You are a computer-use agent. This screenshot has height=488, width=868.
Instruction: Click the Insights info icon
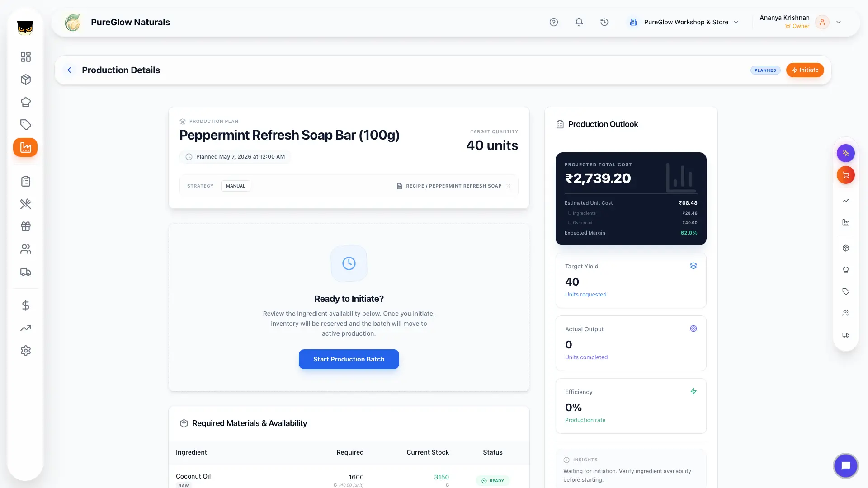(566, 460)
